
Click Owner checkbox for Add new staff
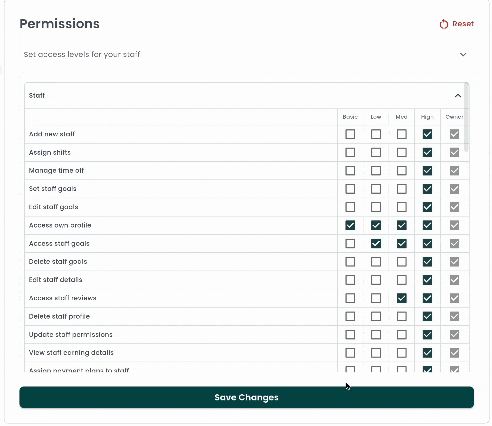point(454,134)
